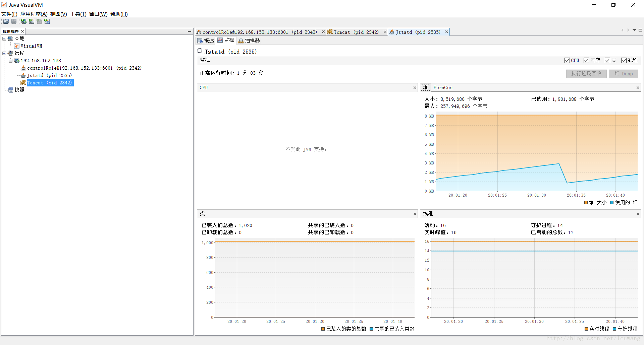644x345 pixels.
Task: Select the PermGen chart tab
Action: [443, 87]
